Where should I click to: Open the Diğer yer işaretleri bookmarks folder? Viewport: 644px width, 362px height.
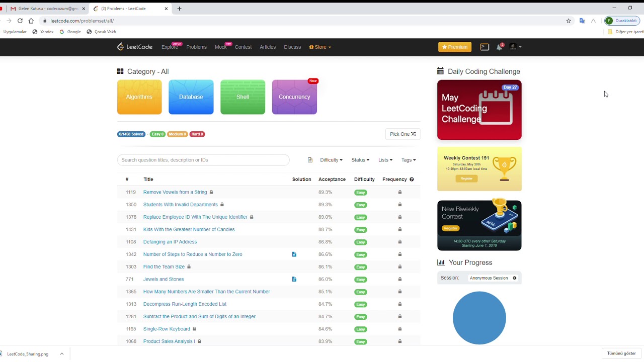tap(625, 32)
